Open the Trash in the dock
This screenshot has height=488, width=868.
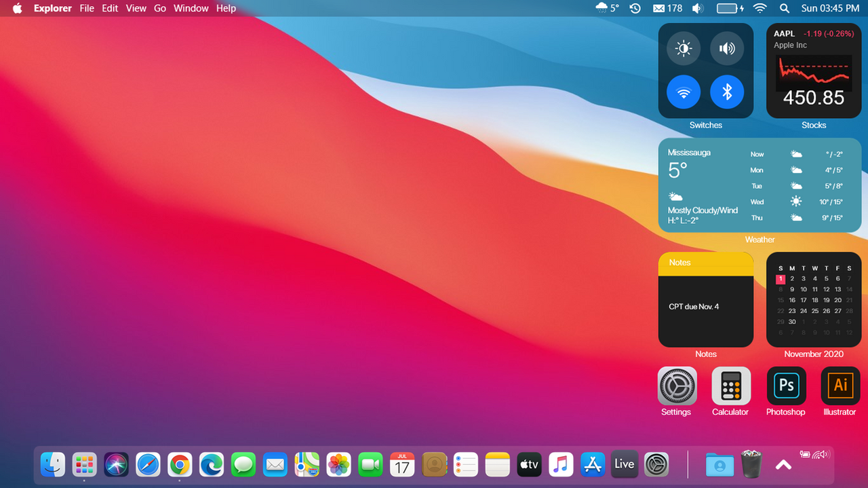coord(751,464)
